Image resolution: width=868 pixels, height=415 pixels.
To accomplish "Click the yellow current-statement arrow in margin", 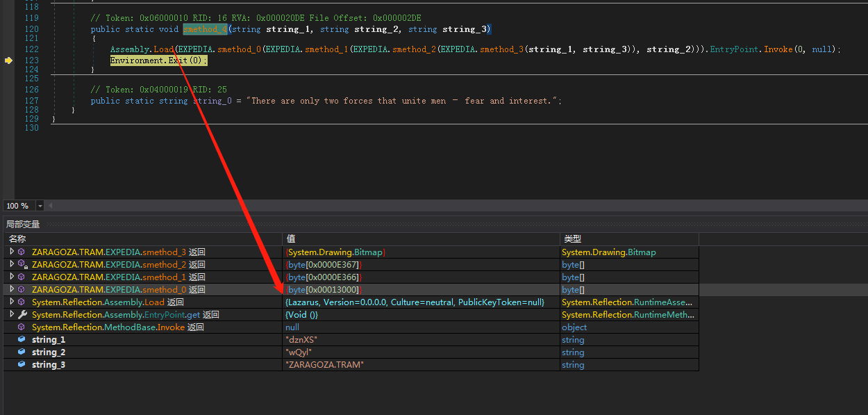I will (8, 60).
